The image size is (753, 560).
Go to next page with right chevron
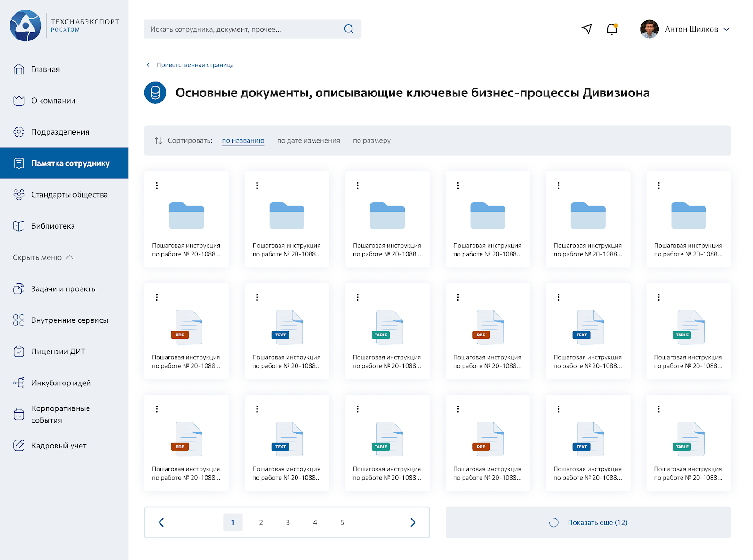(413, 522)
